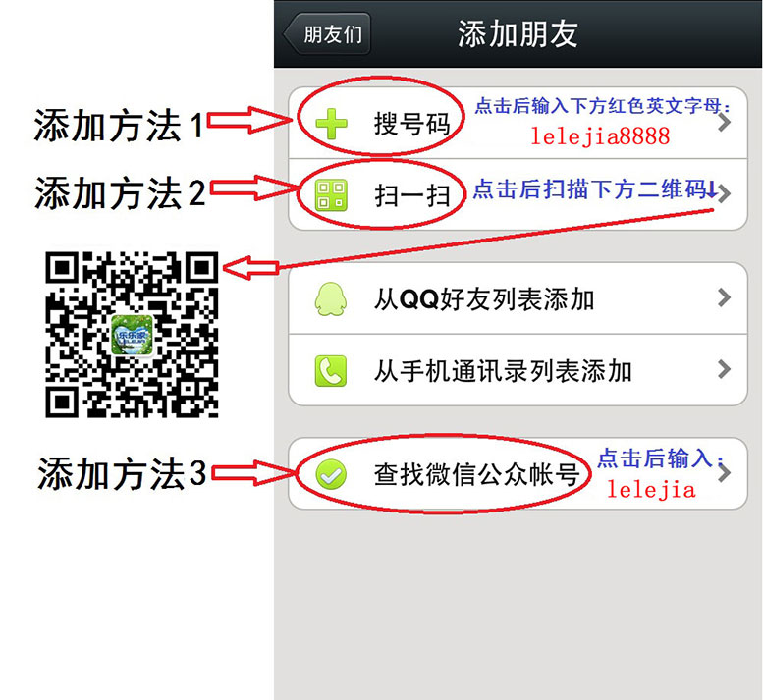The height and width of the screenshot is (700, 763).
Task: Tap the QQ penguin icon
Action: click(331, 298)
